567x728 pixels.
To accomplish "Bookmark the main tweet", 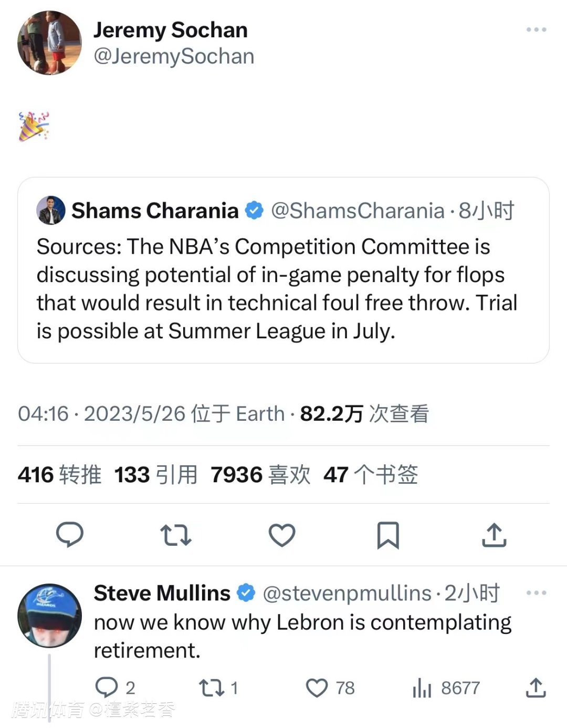I will pyautogui.click(x=388, y=535).
